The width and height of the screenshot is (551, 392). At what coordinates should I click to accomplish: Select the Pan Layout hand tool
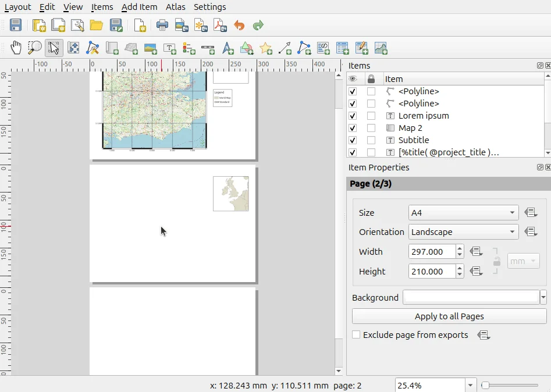click(16, 48)
